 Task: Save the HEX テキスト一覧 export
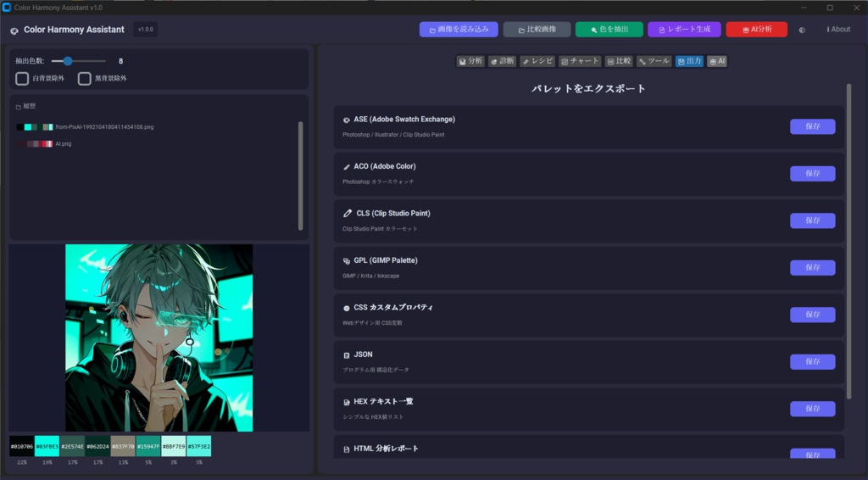coord(812,409)
